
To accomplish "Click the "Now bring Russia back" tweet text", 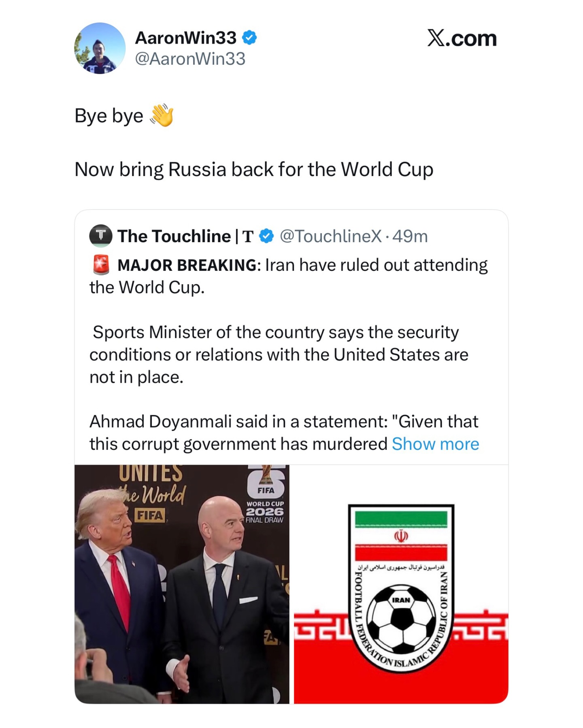I will [x=254, y=169].
